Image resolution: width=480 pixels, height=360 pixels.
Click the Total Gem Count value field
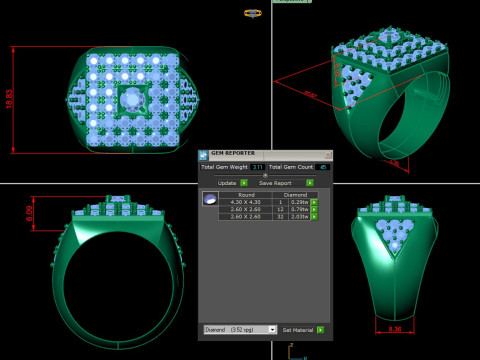(323, 167)
